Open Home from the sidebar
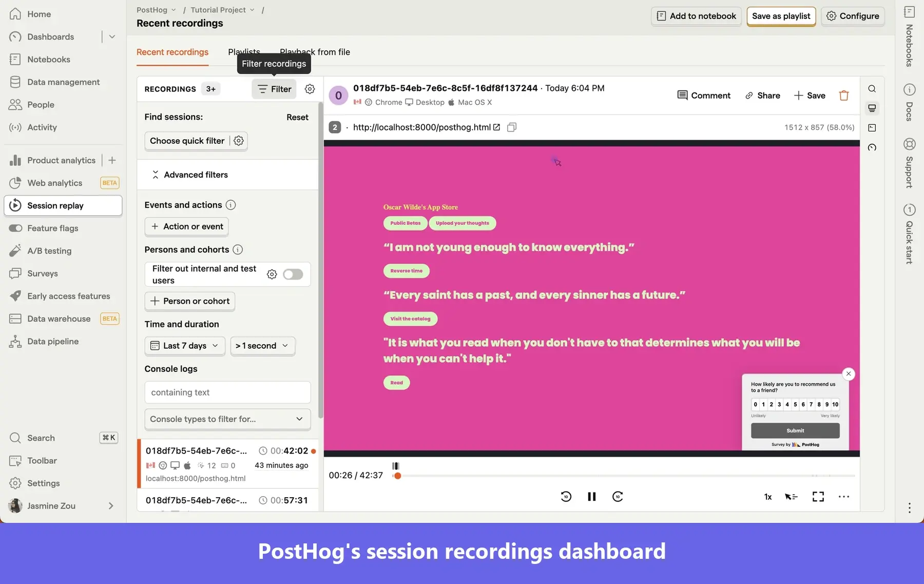Viewport: 924px width, 584px height. click(38, 14)
